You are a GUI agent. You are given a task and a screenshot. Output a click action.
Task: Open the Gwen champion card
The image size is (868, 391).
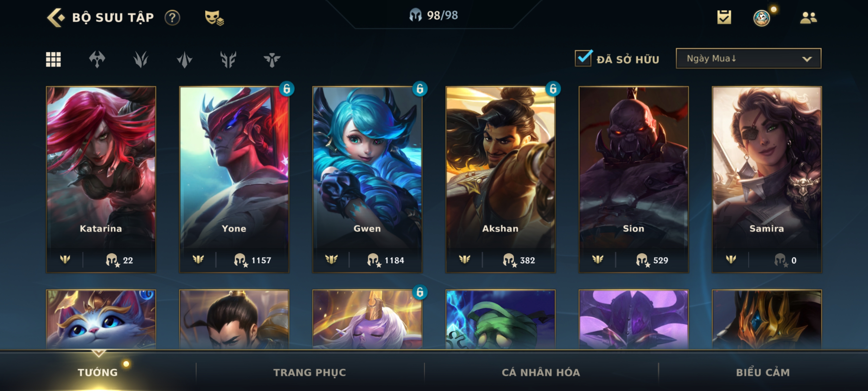pyautogui.click(x=367, y=179)
